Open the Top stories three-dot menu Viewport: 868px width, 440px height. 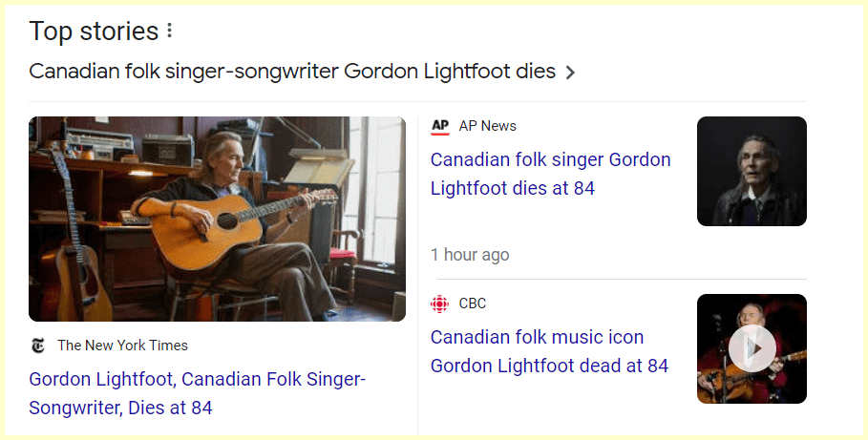pyautogui.click(x=169, y=31)
